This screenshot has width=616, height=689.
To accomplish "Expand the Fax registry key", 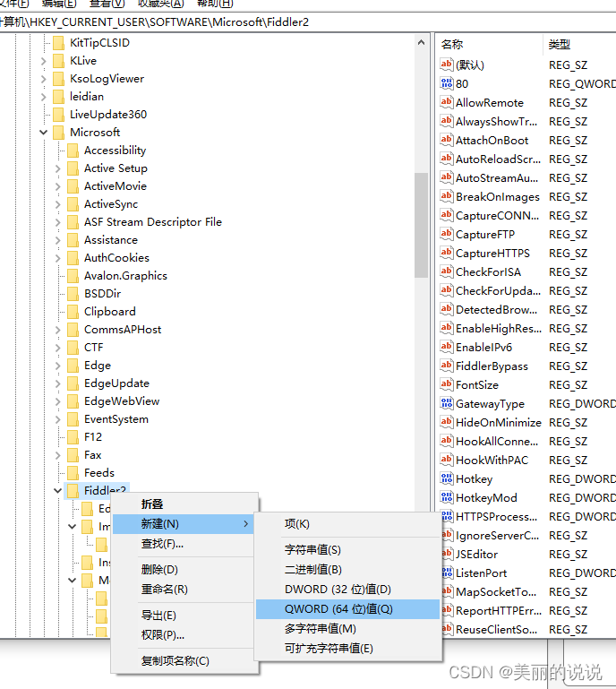I will tap(57, 455).
